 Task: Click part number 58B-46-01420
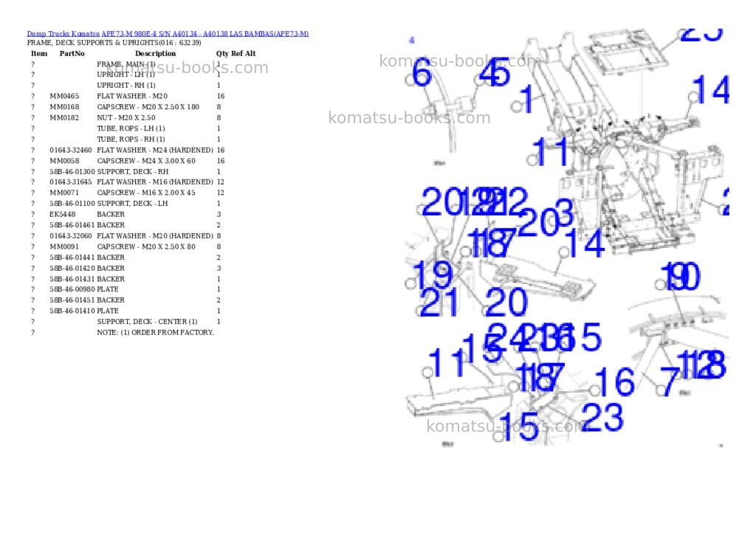click(x=72, y=269)
